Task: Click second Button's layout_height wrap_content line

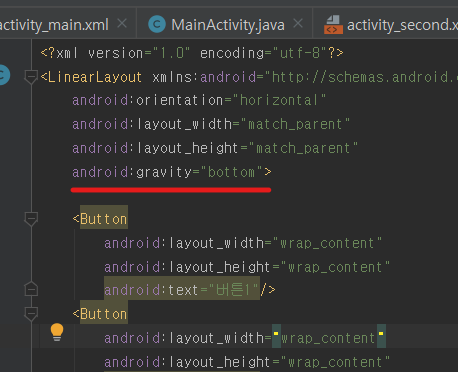Action: 247,362
